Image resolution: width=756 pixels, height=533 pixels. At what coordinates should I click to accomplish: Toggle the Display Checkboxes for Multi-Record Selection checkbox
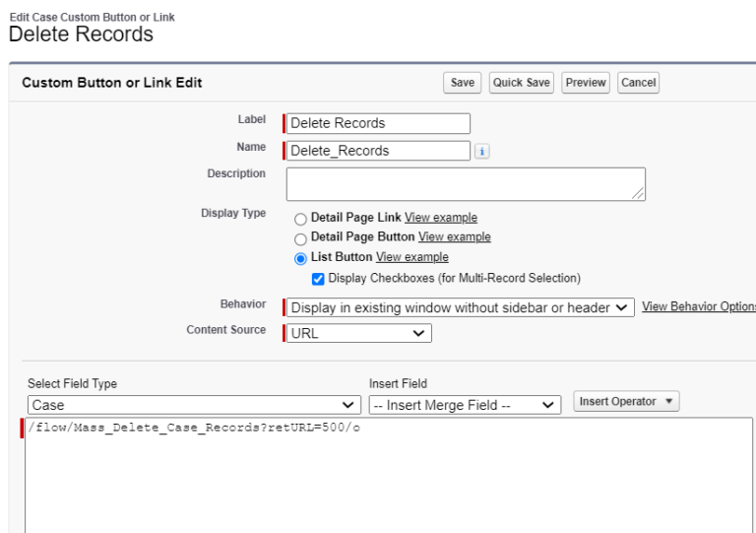[318, 279]
